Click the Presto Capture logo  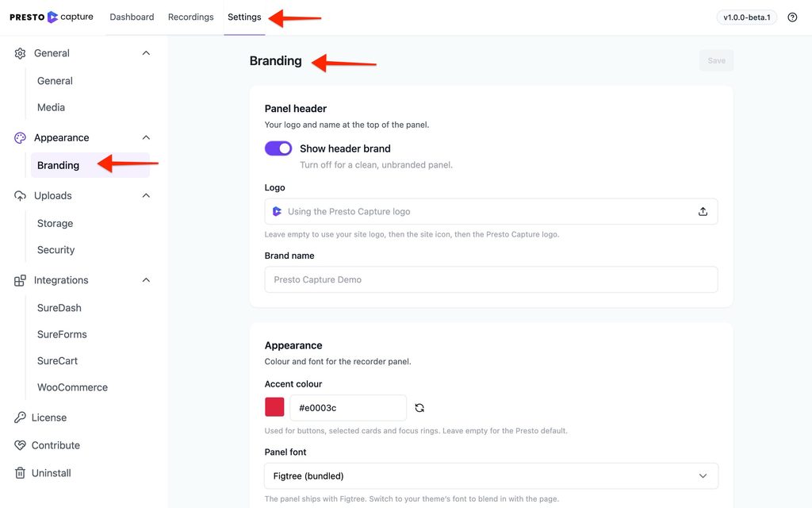52,17
